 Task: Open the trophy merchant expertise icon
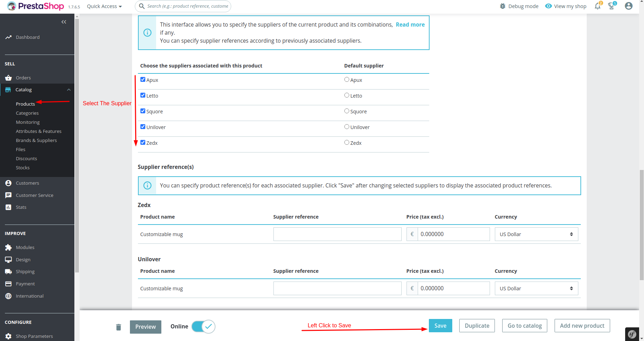(612, 6)
